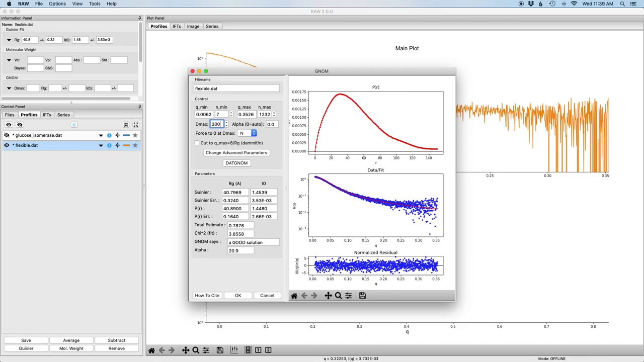Collapse the Molecular Weight section triangle
Viewport: 644px width, 362px height.
pyautogui.click(x=9, y=60)
